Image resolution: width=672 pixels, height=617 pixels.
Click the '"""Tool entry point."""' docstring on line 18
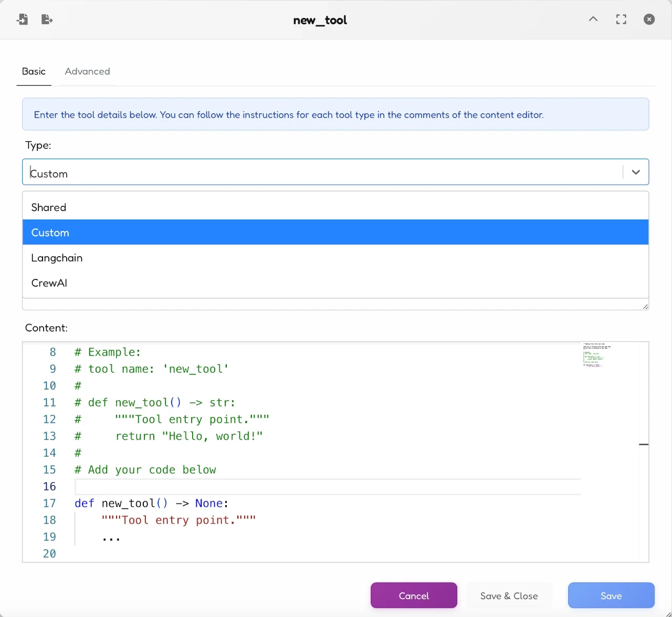tap(178, 520)
